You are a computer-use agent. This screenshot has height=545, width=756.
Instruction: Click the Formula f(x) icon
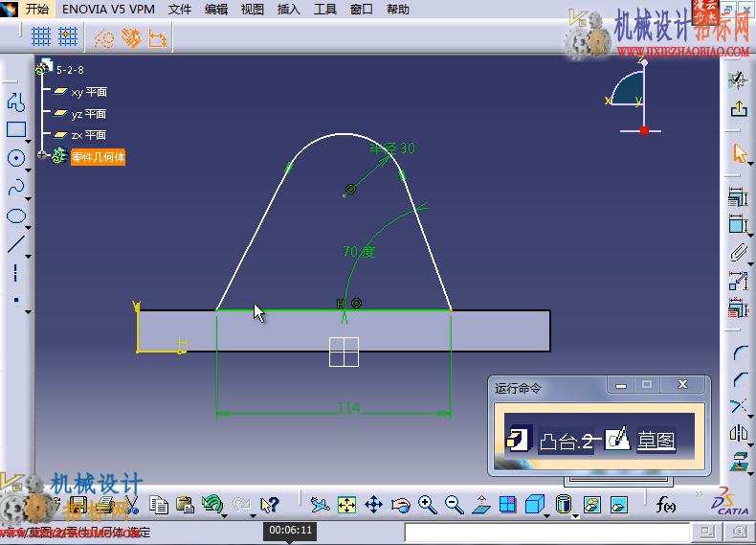(x=665, y=505)
